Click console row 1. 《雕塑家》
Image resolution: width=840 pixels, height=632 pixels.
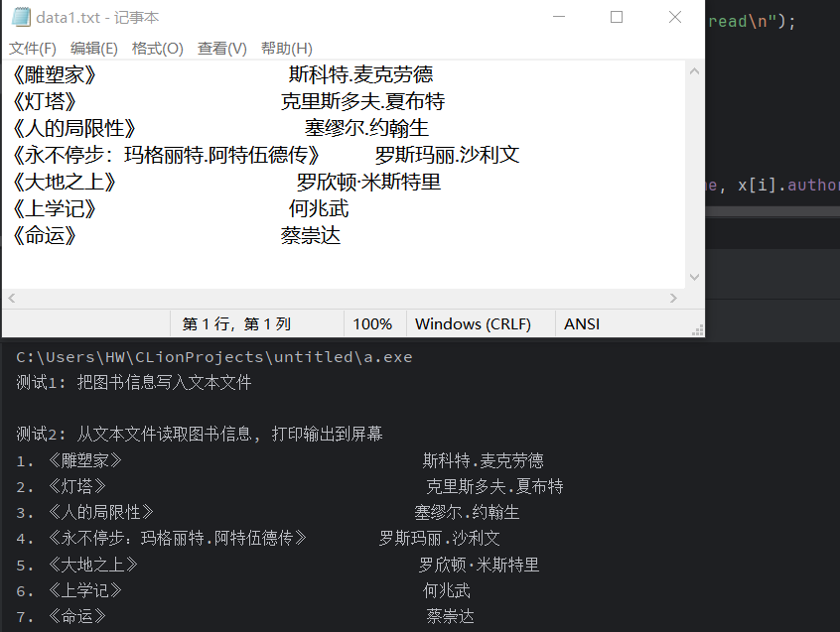[x=70, y=460]
